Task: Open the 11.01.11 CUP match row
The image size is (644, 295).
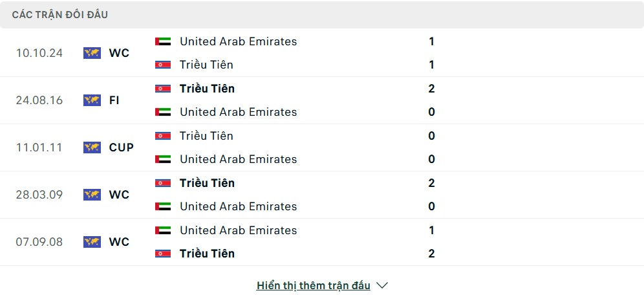Action: click(x=322, y=147)
